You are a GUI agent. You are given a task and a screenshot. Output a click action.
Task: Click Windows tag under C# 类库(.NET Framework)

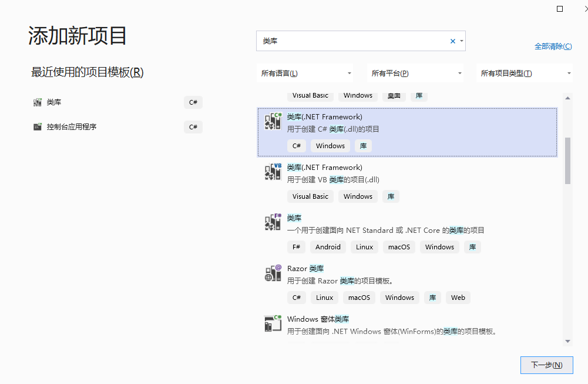coord(330,146)
